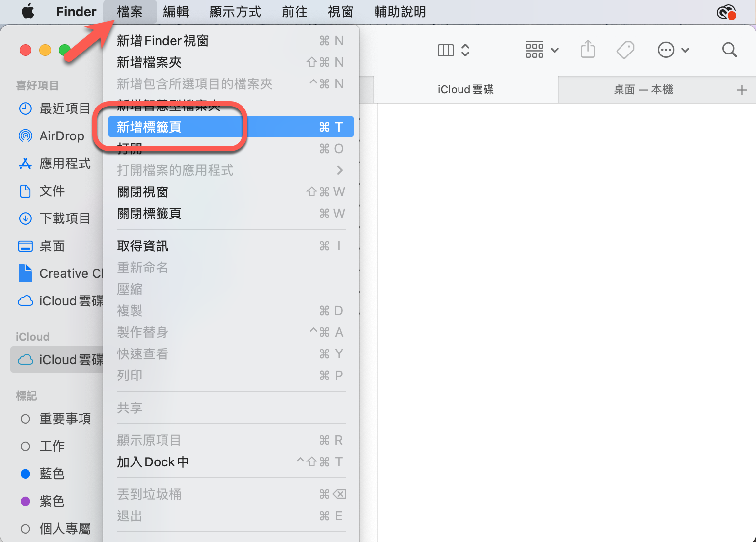Choose 關閉視窗 menu item
756x542 pixels.
coord(231,192)
